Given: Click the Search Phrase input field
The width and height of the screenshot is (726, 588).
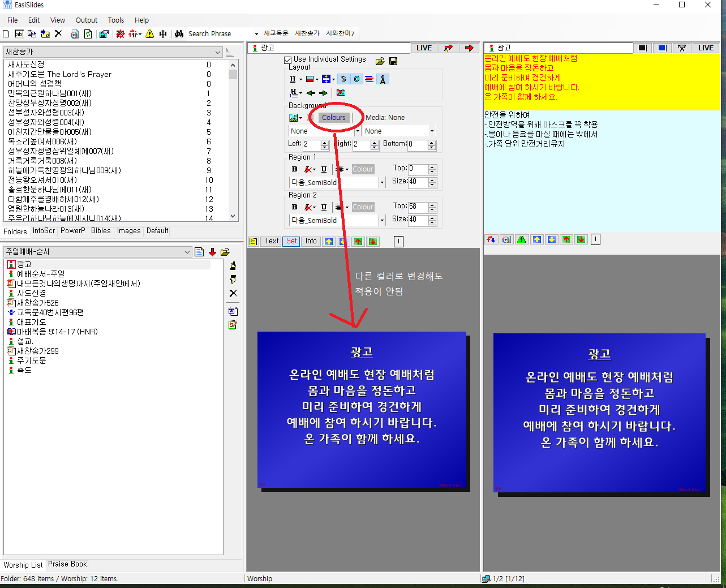Looking at the screenshot, I should [220, 34].
